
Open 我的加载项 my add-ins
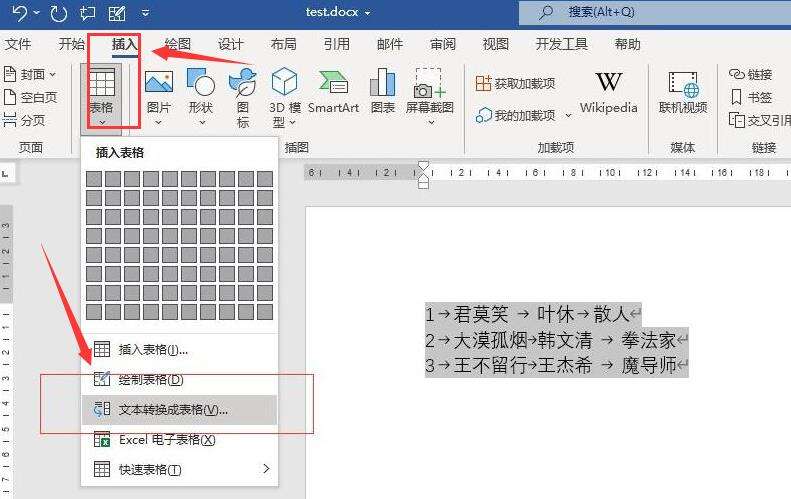tap(516, 116)
